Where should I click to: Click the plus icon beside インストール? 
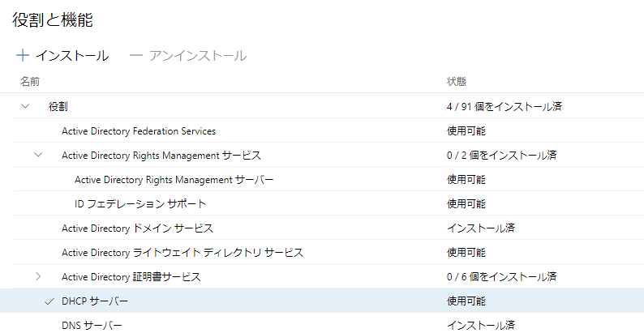[23, 55]
